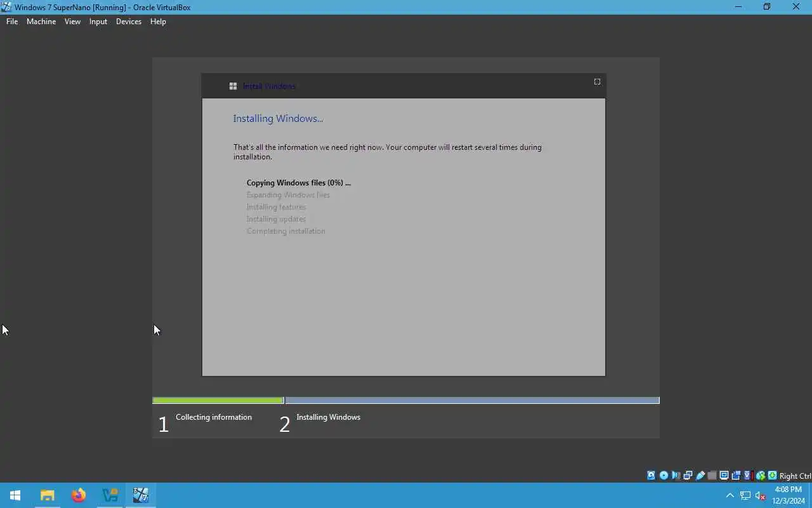This screenshot has height=508, width=812.
Task: Click the Windows logo in installer title
Action: click(233, 86)
